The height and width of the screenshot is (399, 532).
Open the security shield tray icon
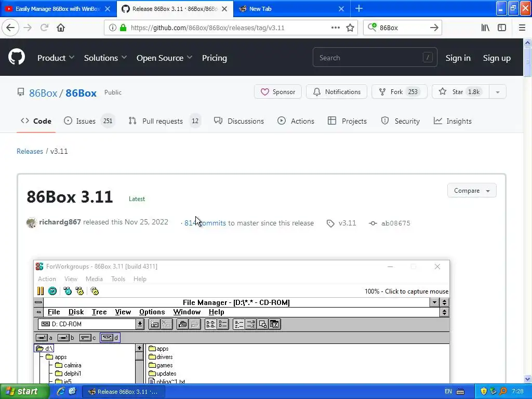(x=484, y=392)
